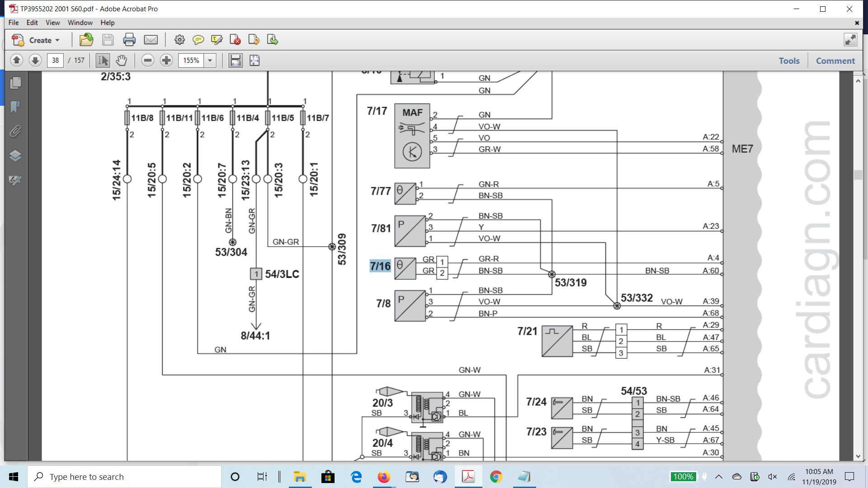868x488 pixels.
Task: Open the zoom percentage dropdown arrow
Action: click(x=210, y=60)
